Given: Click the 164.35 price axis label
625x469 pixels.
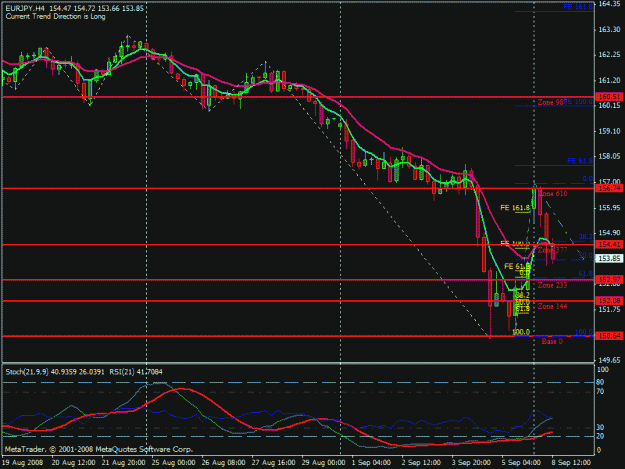Looking at the screenshot, I should (x=609, y=4).
